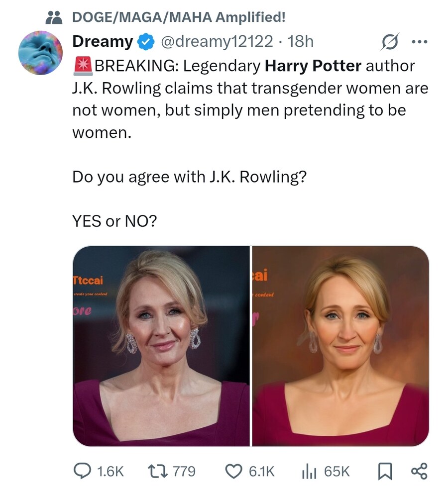Click the display name Dreamy
The height and width of the screenshot is (492, 448).
[103, 42]
